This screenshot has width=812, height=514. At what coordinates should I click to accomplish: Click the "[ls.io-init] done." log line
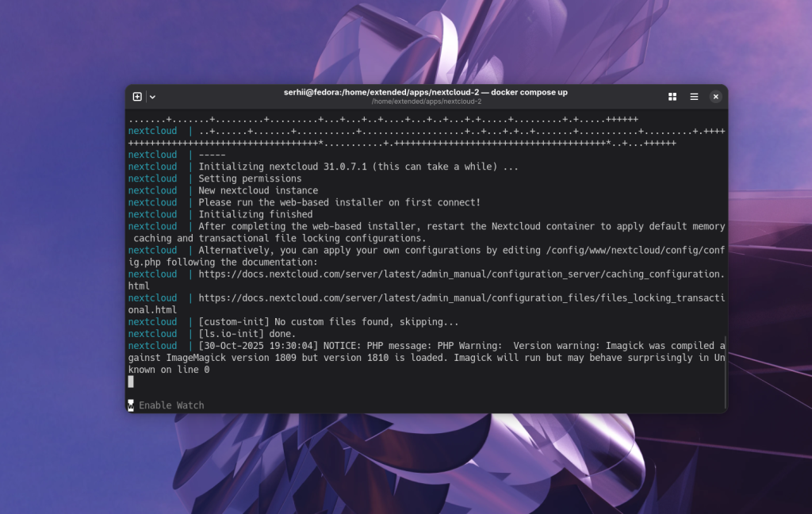pos(246,334)
